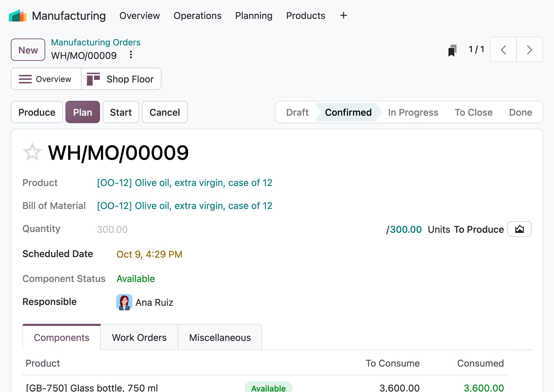Select the In Progress status stage
This screenshot has width=554, height=392.
tap(413, 112)
